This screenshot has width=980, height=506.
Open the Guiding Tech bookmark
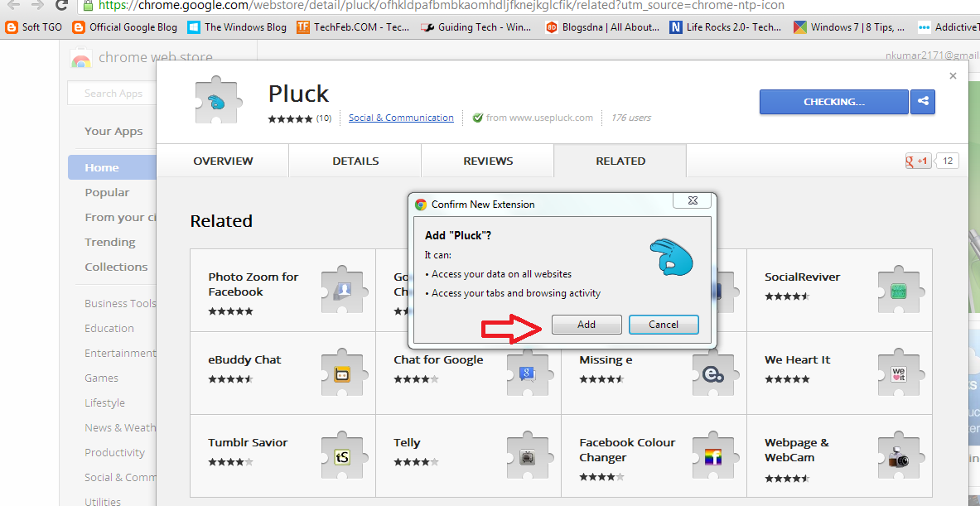point(478,27)
